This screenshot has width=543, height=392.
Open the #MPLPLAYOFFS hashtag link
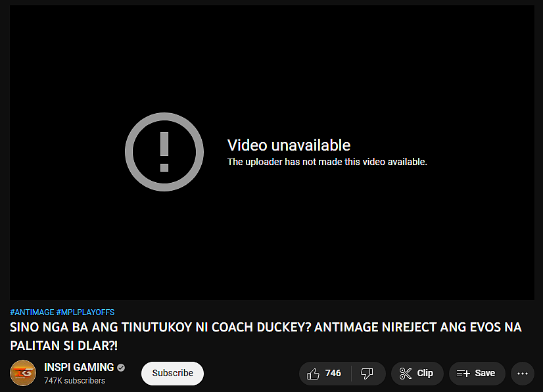coord(85,312)
